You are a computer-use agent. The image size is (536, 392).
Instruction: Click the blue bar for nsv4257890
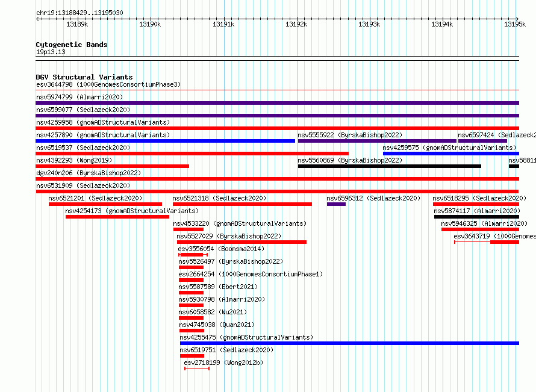coord(166,141)
